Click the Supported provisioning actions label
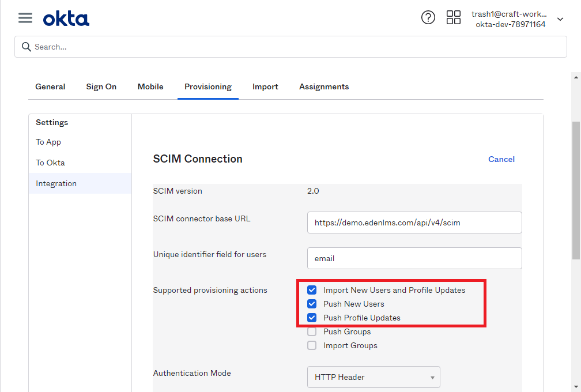Image resolution: width=581 pixels, height=392 pixels. click(210, 290)
